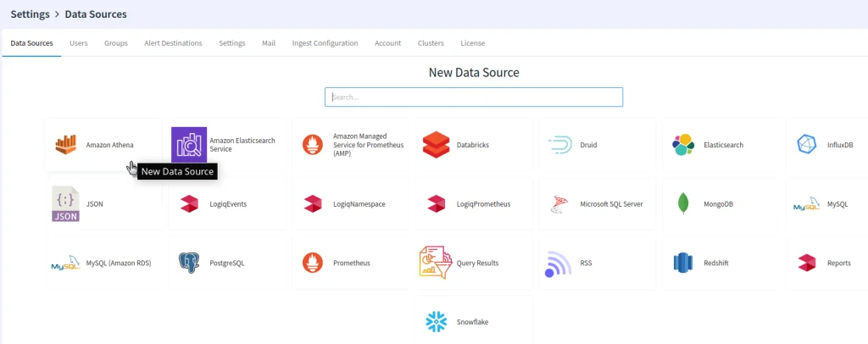The width and height of the screenshot is (868, 344).
Task: Click the Amazon Athena icon
Action: (66, 145)
